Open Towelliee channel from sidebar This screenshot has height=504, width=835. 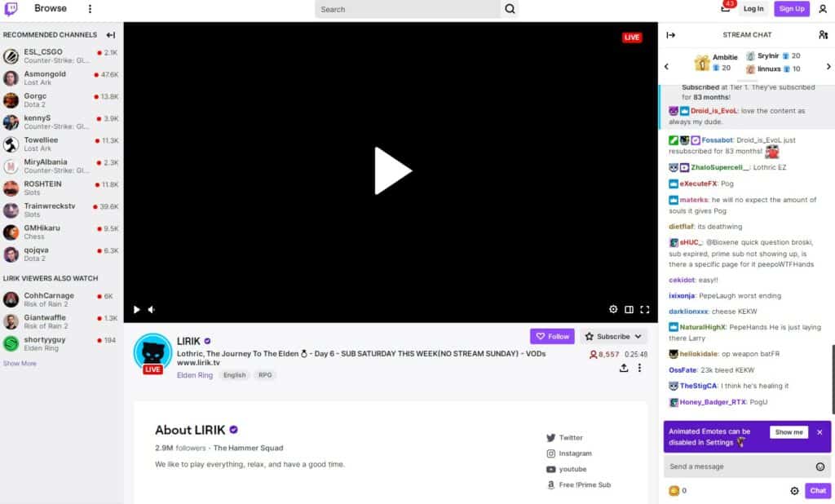[x=61, y=144]
